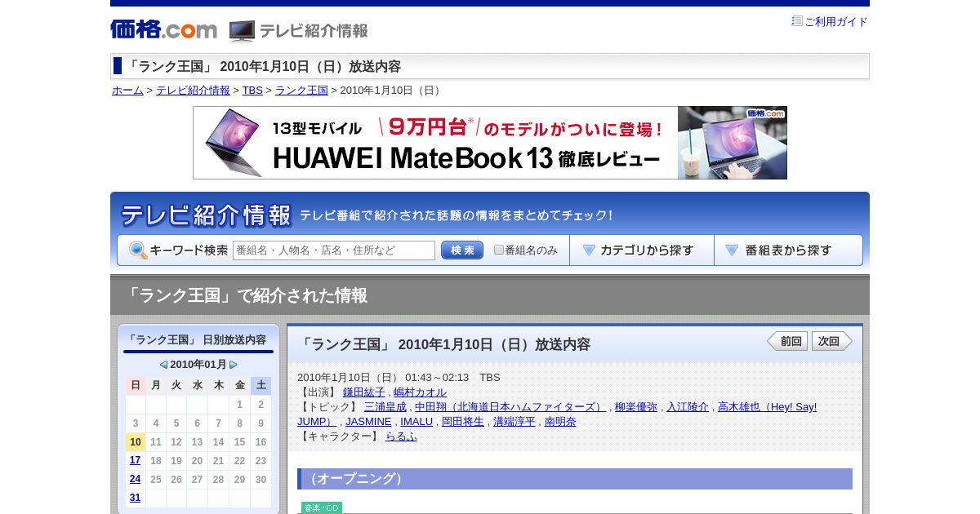Click ランク王国 breadcrumb link

(301, 91)
